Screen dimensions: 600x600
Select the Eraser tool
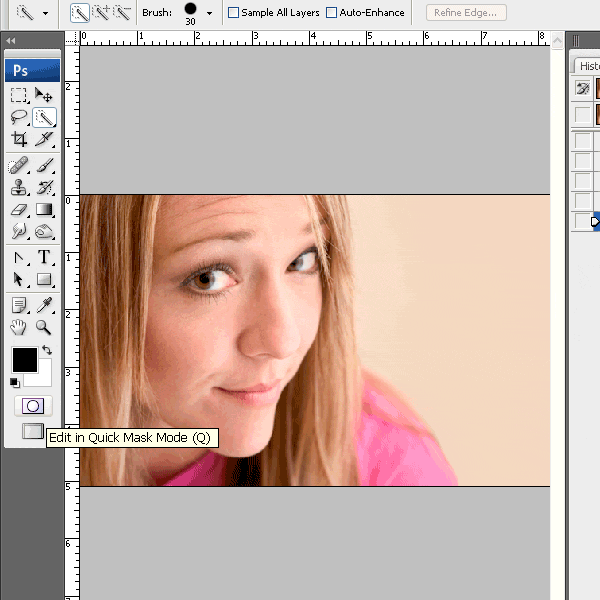[18, 210]
